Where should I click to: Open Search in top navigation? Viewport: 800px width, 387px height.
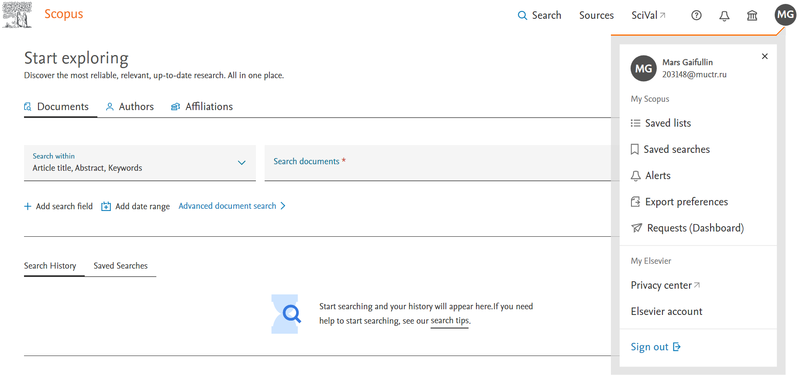tap(539, 15)
